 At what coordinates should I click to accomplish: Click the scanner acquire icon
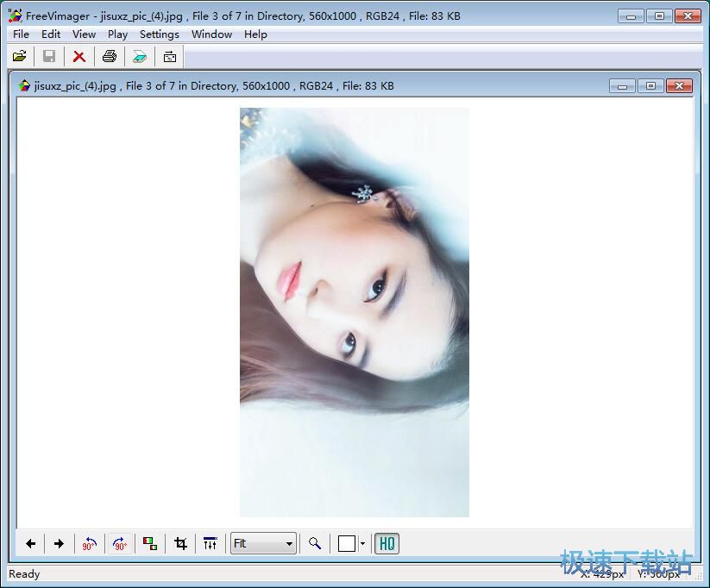(x=139, y=57)
